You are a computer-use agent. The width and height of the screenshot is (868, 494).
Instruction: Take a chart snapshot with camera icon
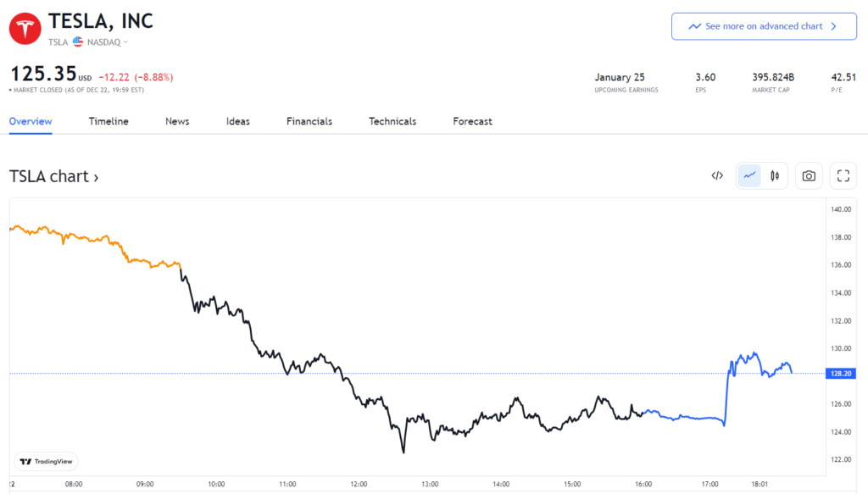[809, 176]
